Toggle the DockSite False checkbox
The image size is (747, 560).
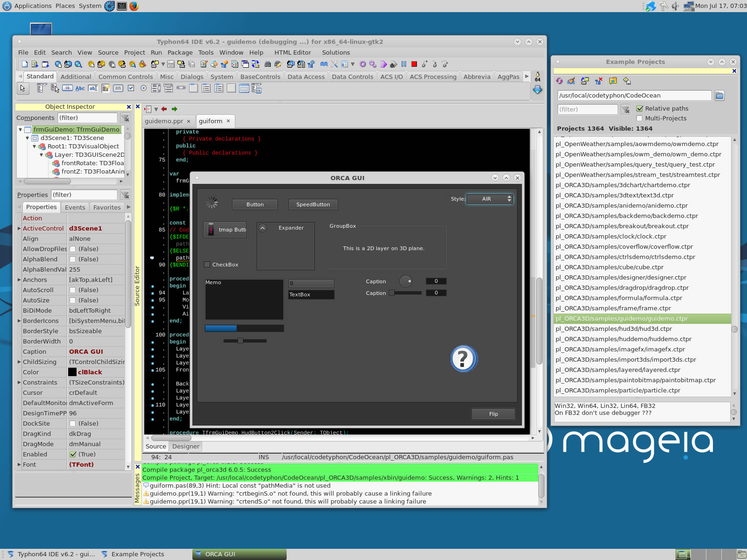click(x=73, y=424)
